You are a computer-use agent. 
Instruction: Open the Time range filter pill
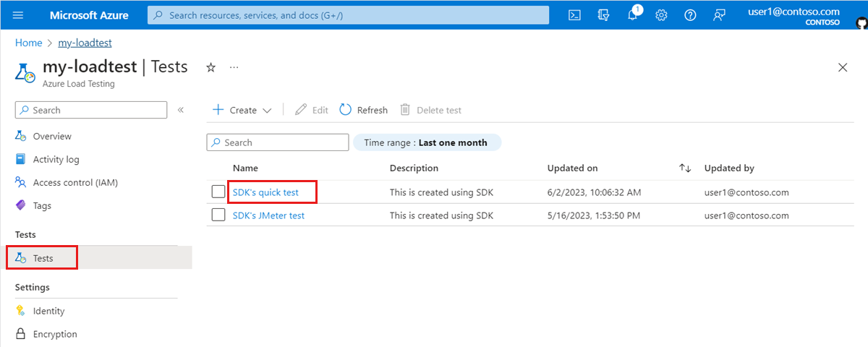[426, 142]
